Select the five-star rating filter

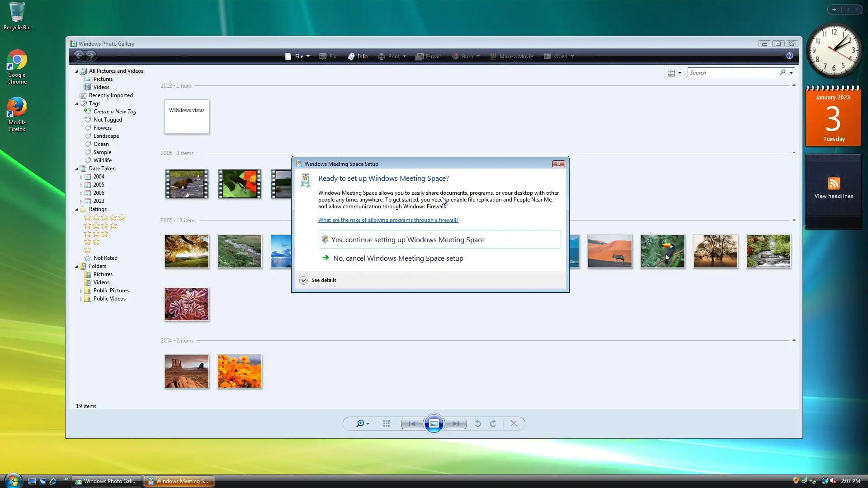point(104,217)
